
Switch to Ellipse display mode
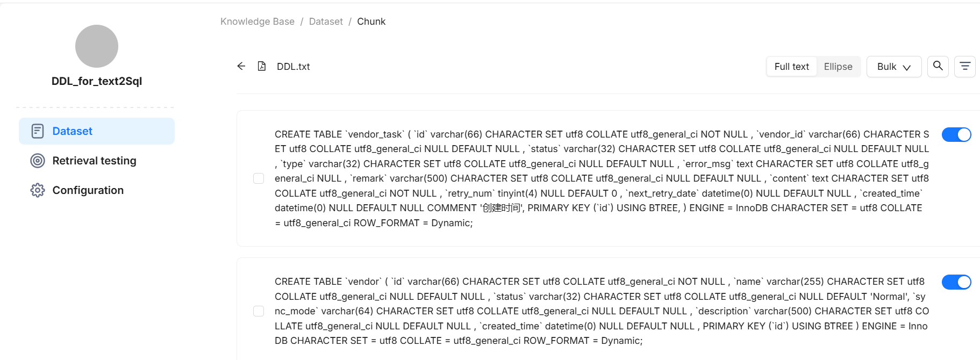838,66
